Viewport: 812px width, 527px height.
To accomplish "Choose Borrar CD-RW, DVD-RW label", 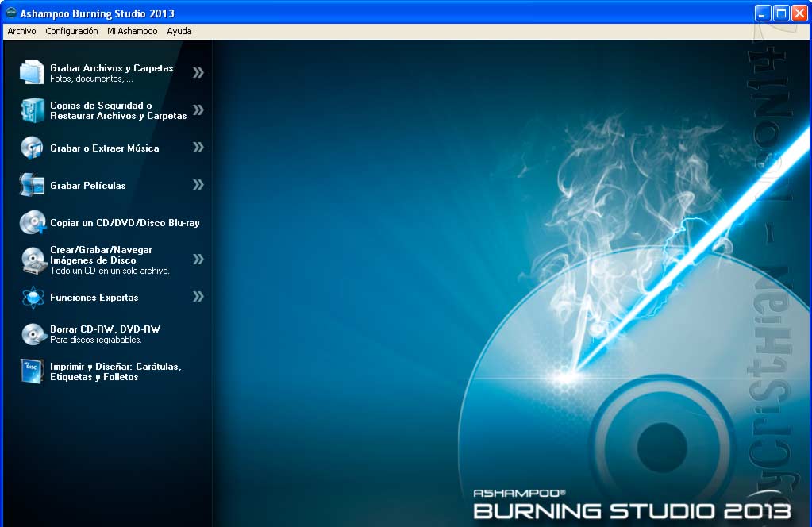I will point(105,329).
